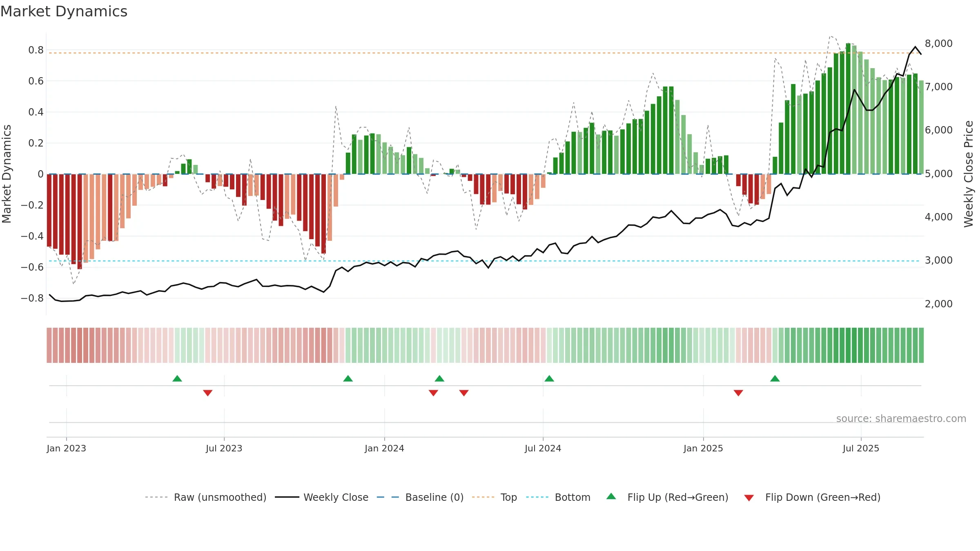Click the green flip-up marker at Jul 2024
This screenshot has height=551, width=980.
pyautogui.click(x=549, y=378)
